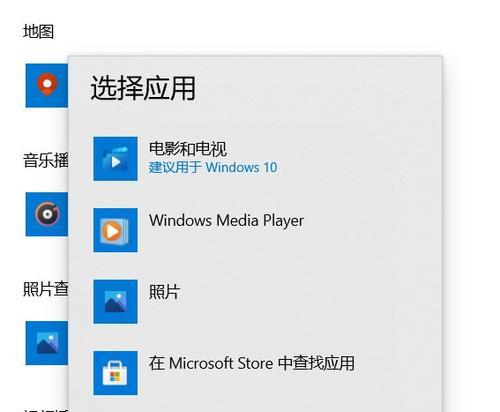500x412 pixels.
Task: Click the 建议用于 Windows 10 recommendation text
Action: click(x=213, y=167)
